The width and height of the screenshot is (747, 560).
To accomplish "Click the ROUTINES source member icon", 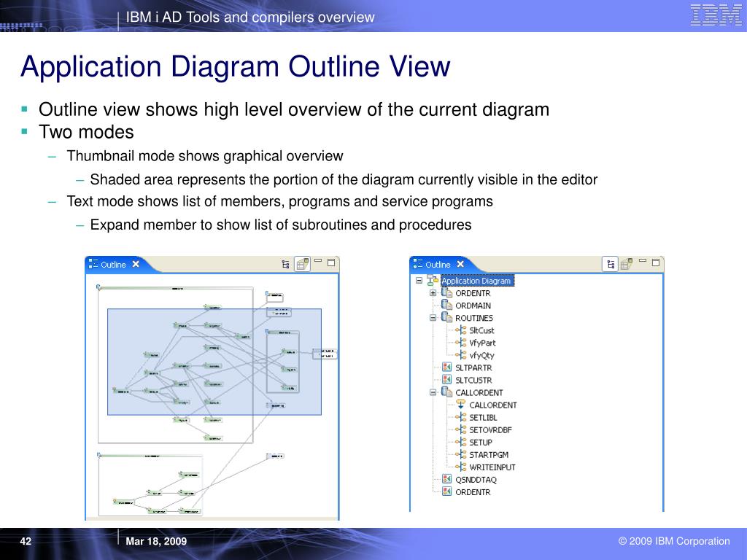I will tap(447, 317).
